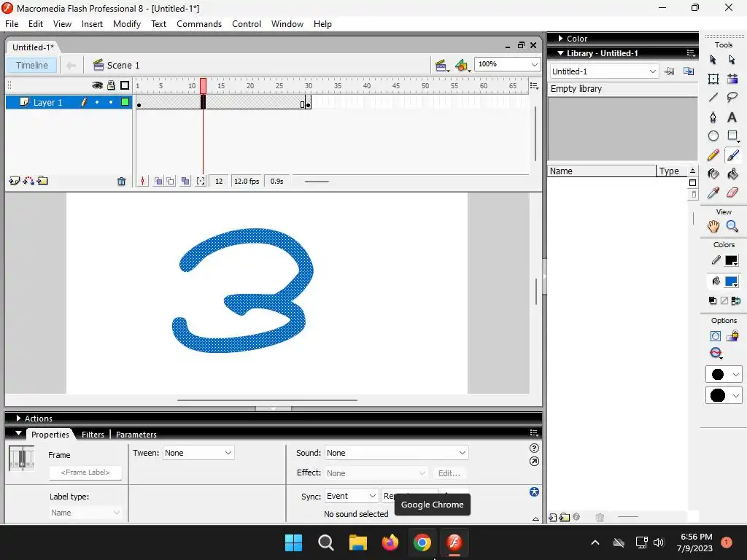747x560 pixels.
Task: Toggle Onion Skin button
Action: coord(158,181)
